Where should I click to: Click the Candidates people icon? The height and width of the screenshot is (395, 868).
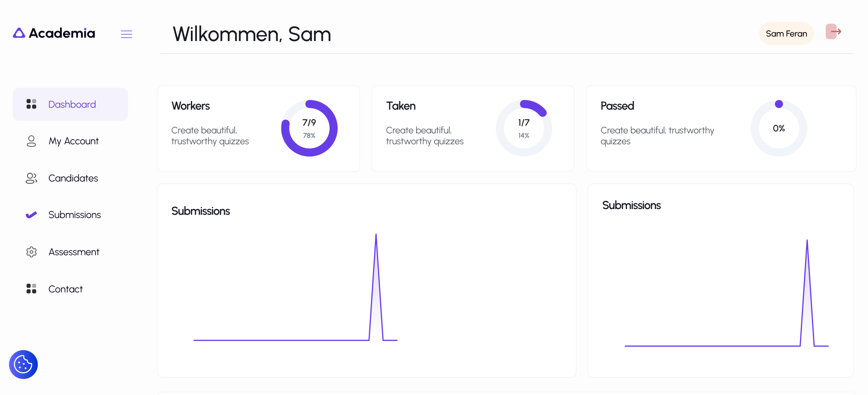tap(31, 178)
